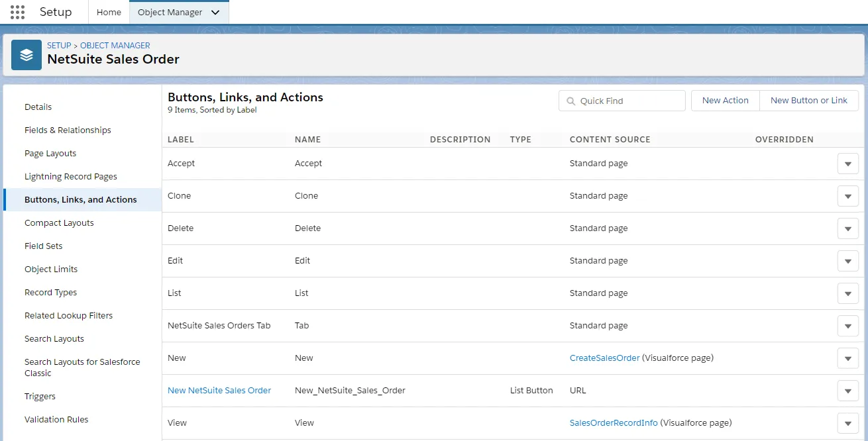Open the row action menu for Delete
The width and height of the screenshot is (868, 441).
click(x=848, y=228)
